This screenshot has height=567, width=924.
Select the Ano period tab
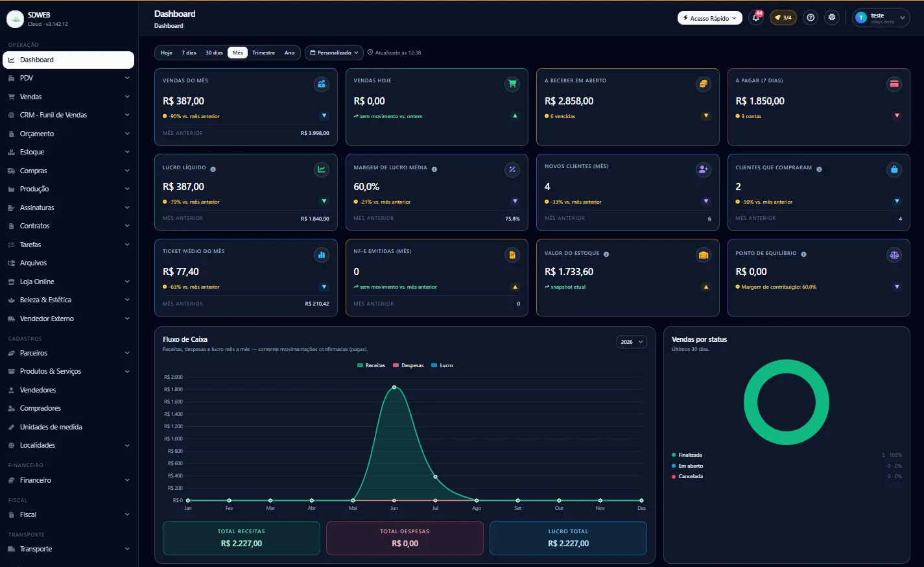[x=289, y=53]
